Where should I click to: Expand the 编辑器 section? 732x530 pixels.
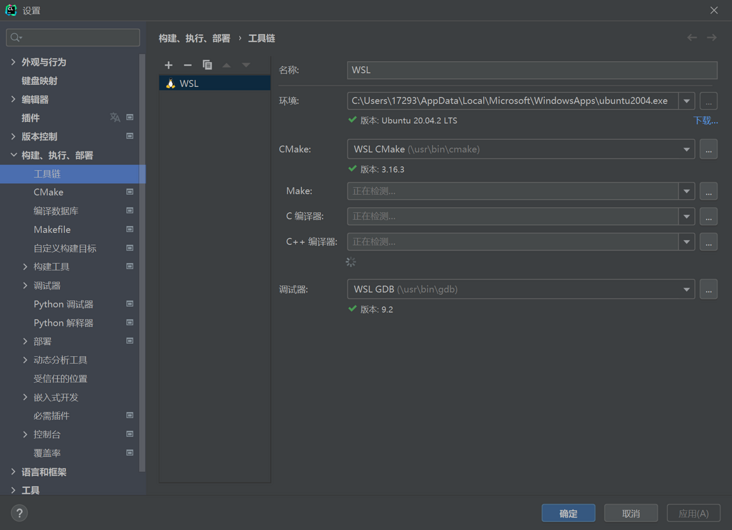[x=13, y=99]
